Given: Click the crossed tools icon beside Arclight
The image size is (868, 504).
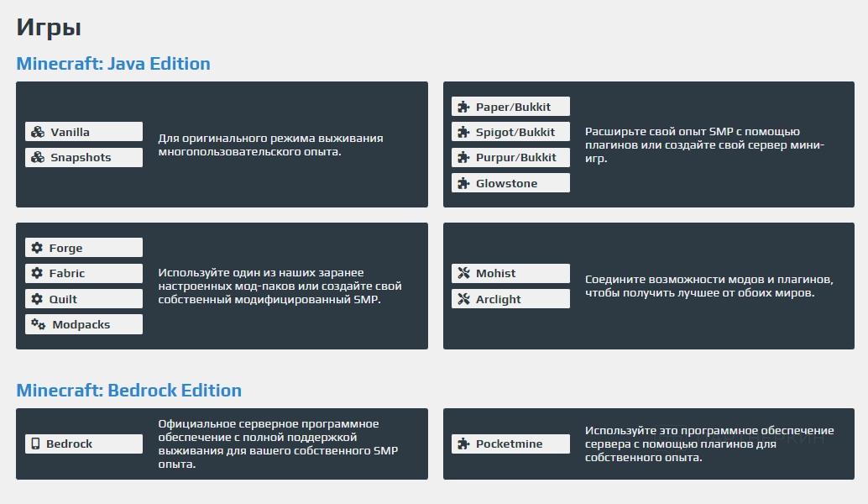Looking at the screenshot, I should 463,299.
